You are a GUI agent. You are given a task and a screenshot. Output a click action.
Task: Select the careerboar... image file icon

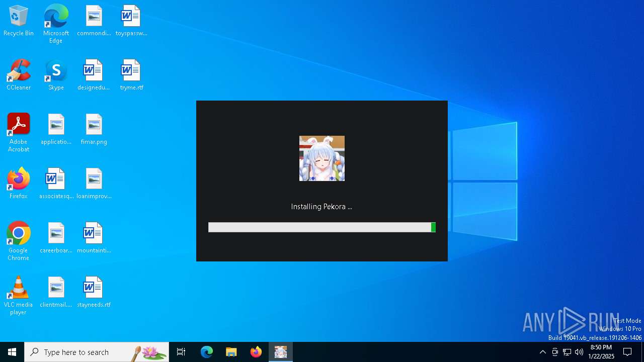click(x=56, y=238)
